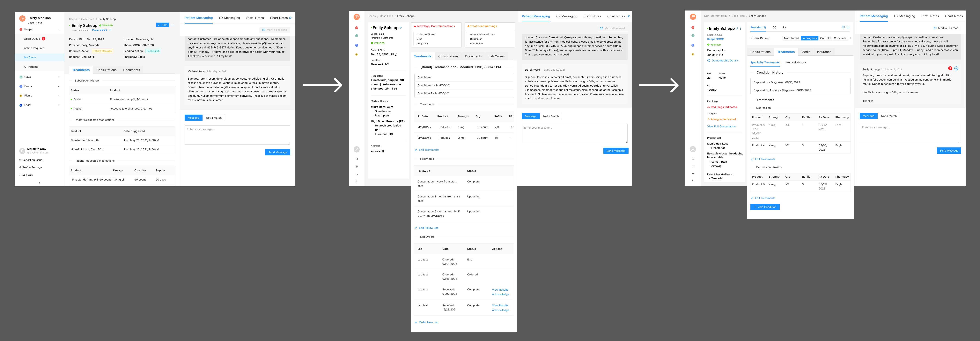
Task: Switch to CX Messaging tab in first screen
Action: (229, 18)
